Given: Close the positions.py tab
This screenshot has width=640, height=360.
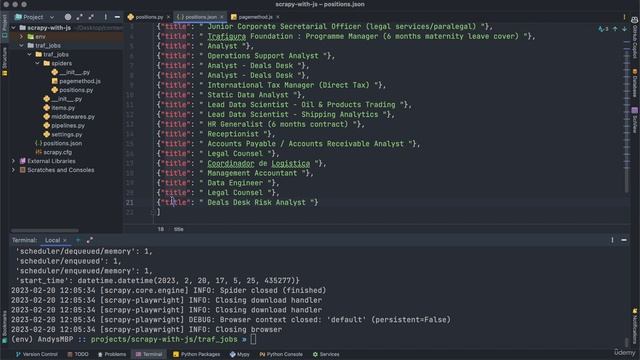Looking at the screenshot, I should (168, 17).
